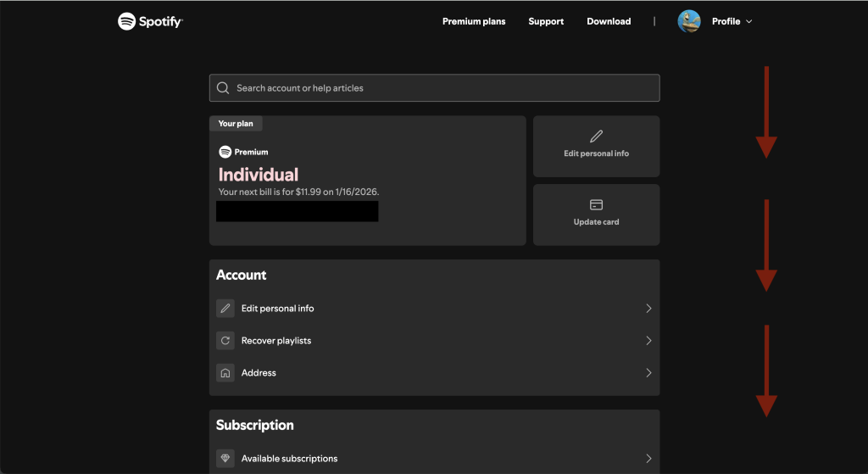The width and height of the screenshot is (868, 474).
Task: Open the Update card tile
Action: [x=596, y=215]
